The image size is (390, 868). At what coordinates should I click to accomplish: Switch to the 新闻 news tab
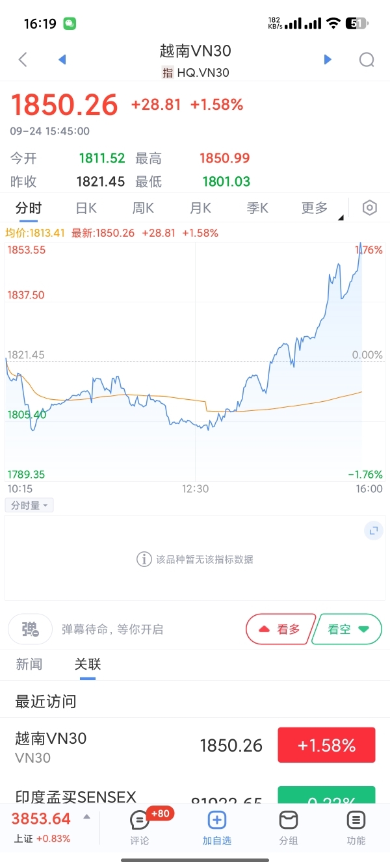point(29,664)
